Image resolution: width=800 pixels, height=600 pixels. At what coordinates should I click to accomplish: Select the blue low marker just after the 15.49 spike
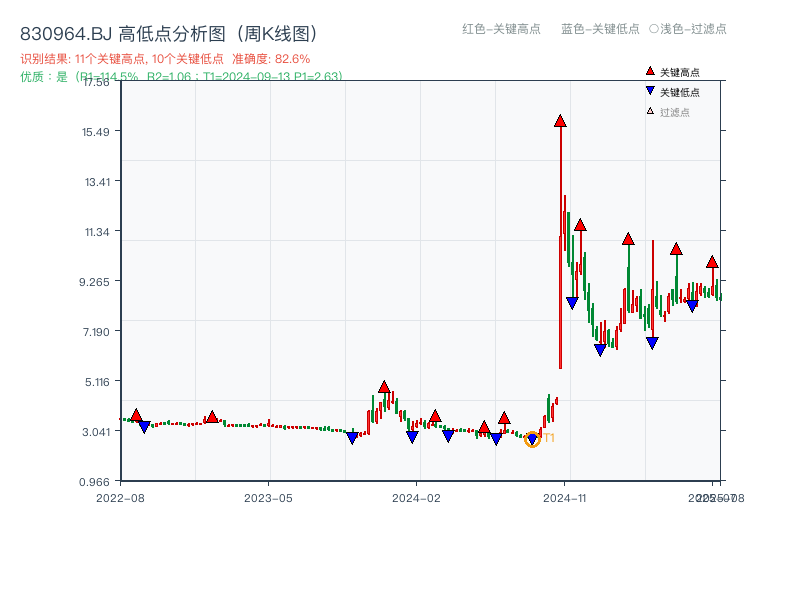pyautogui.click(x=572, y=303)
